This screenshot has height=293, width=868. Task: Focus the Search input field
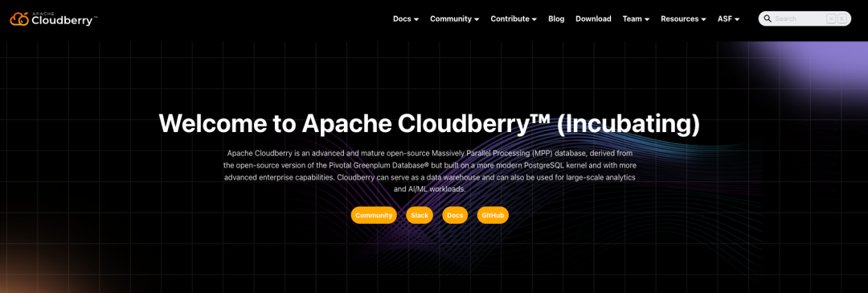pos(805,19)
